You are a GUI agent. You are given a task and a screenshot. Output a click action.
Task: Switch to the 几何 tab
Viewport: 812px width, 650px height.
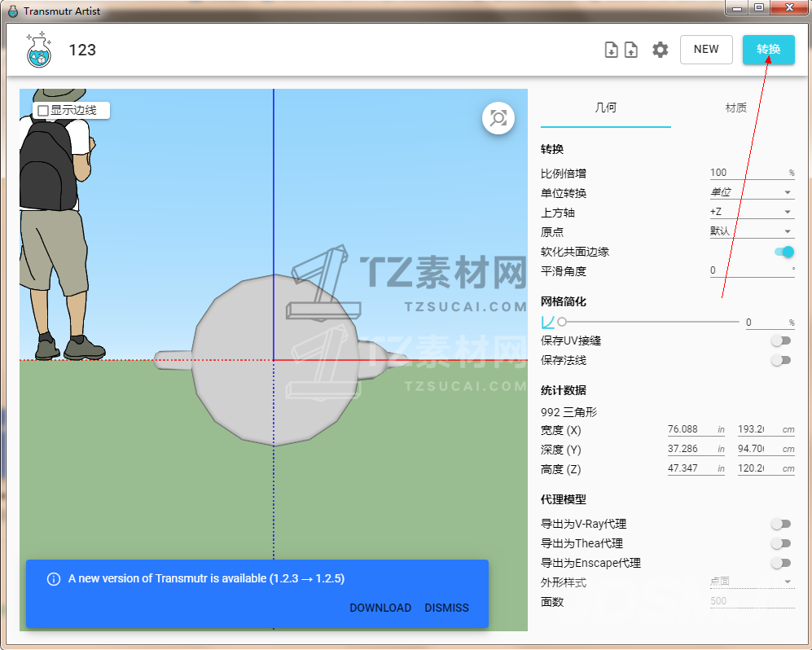605,108
